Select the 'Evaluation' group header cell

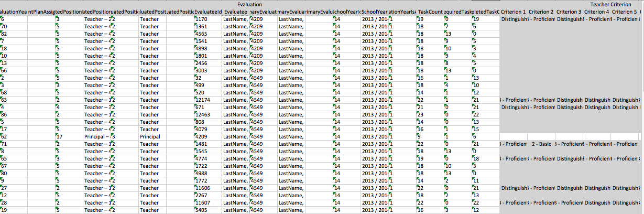coord(249,4)
